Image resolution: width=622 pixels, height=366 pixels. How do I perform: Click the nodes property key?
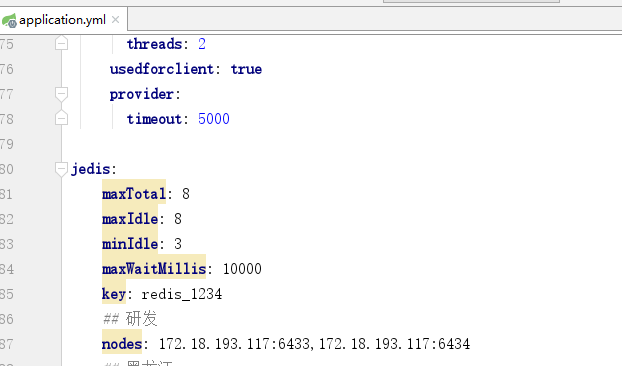tap(122, 344)
